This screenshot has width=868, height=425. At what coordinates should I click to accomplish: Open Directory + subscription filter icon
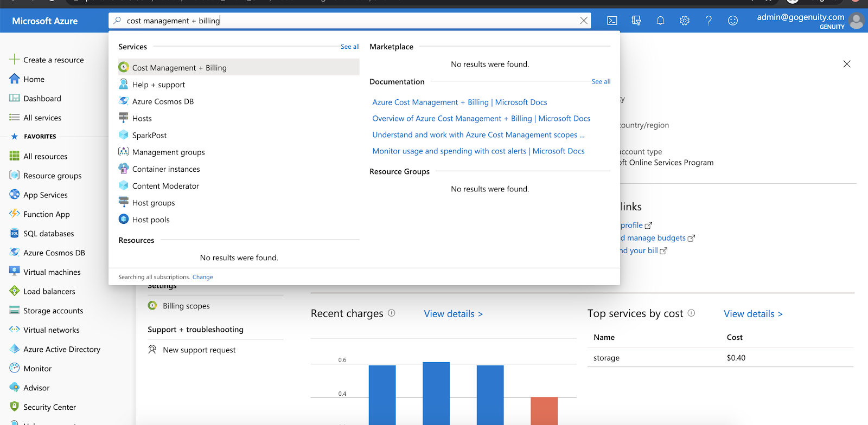pyautogui.click(x=636, y=21)
